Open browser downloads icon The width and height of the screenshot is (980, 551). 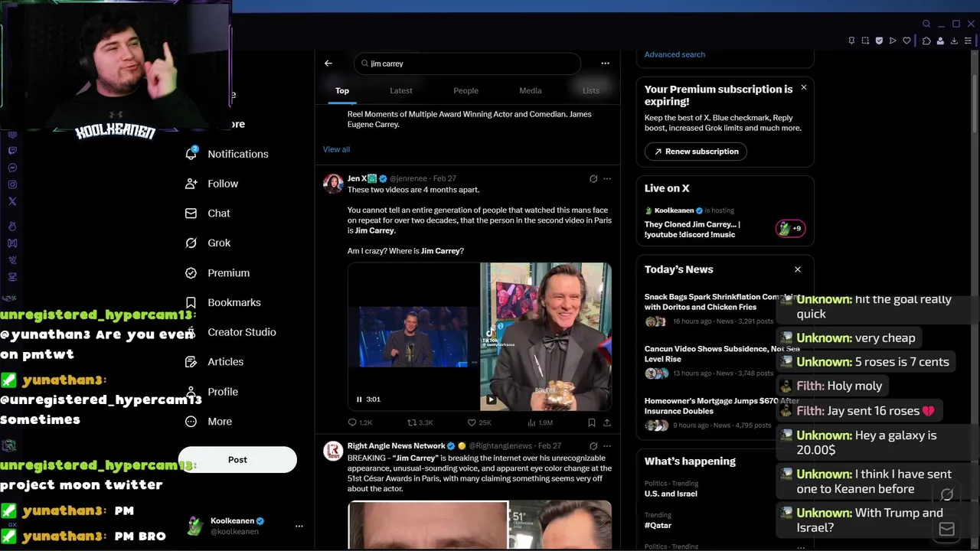pos(954,41)
